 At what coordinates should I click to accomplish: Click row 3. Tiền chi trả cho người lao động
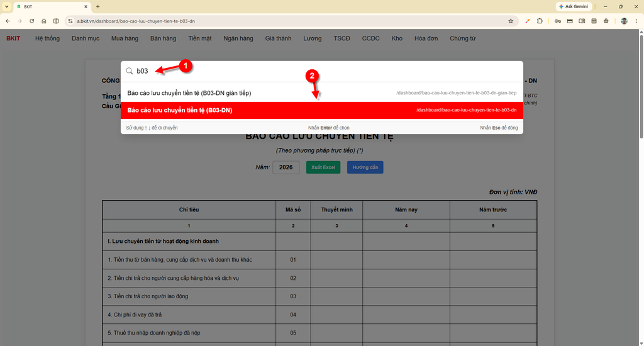click(x=319, y=296)
